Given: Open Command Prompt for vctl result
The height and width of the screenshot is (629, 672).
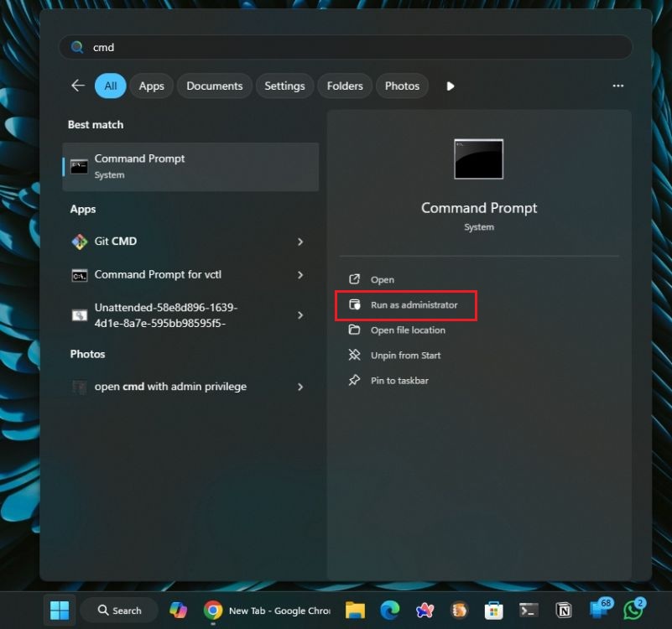Looking at the screenshot, I should pyautogui.click(x=180, y=274).
